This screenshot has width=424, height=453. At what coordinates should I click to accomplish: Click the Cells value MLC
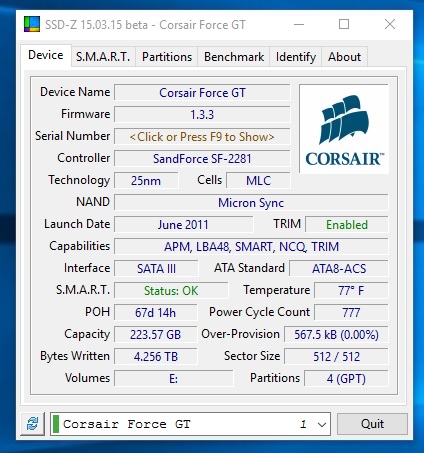click(258, 181)
